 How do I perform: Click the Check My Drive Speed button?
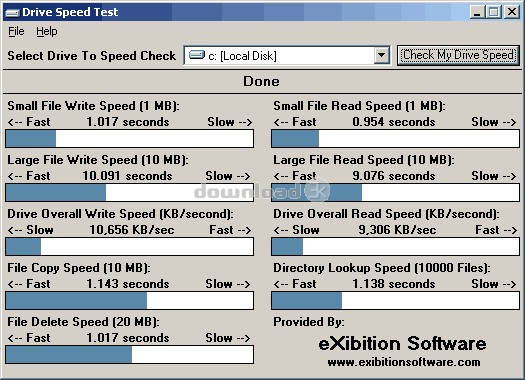pyautogui.click(x=458, y=55)
